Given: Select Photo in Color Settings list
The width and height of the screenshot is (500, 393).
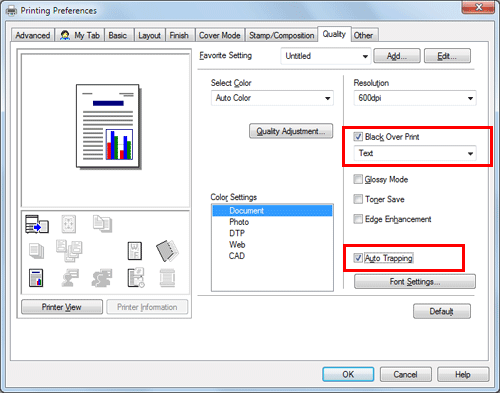Looking at the screenshot, I should click(239, 222).
